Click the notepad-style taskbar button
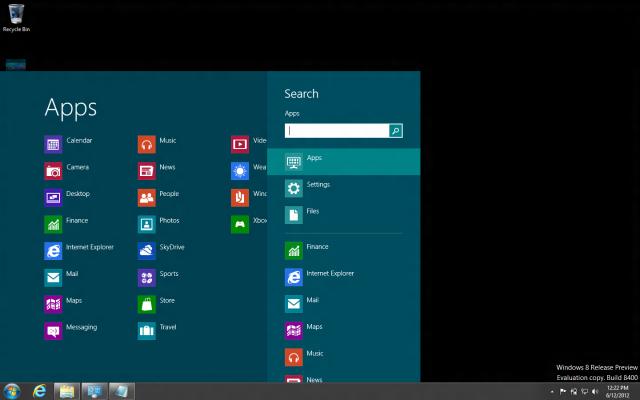Screen dimensions: 640x400 point(122,391)
